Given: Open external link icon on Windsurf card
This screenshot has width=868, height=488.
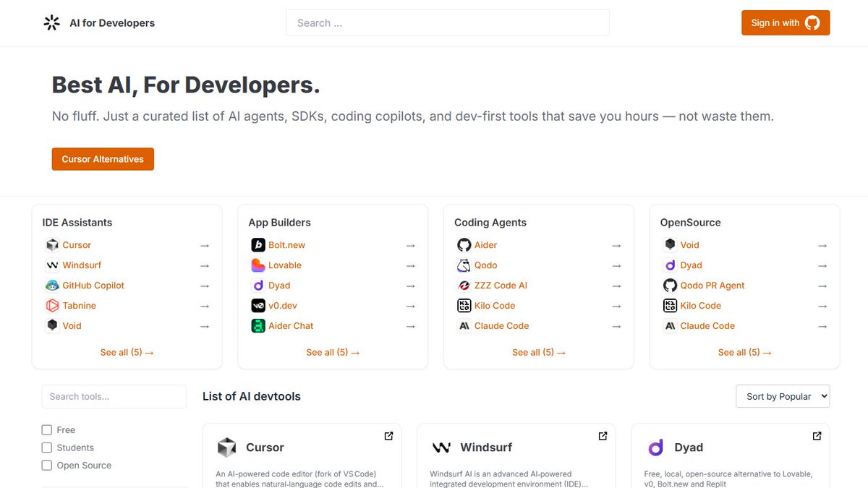Looking at the screenshot, I should [x=603, y=436].
